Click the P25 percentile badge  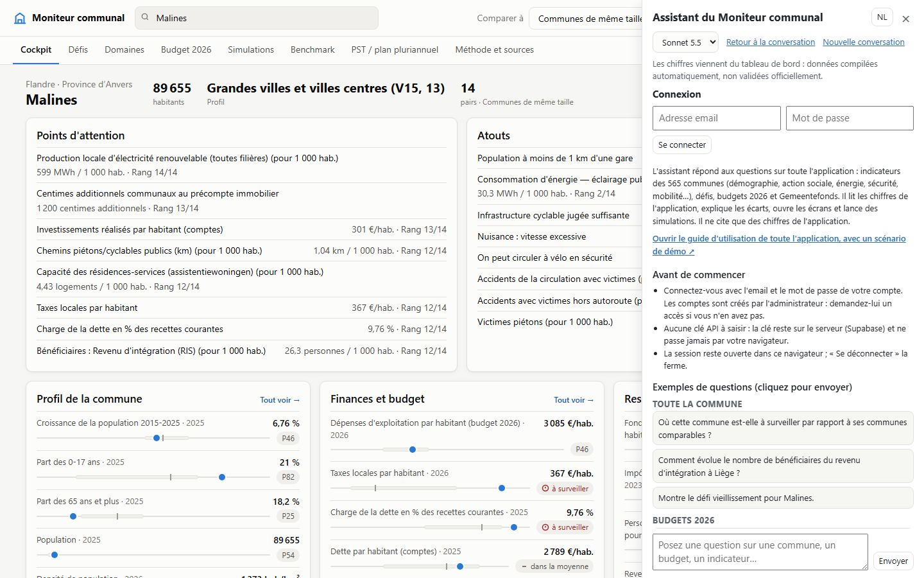288,516
